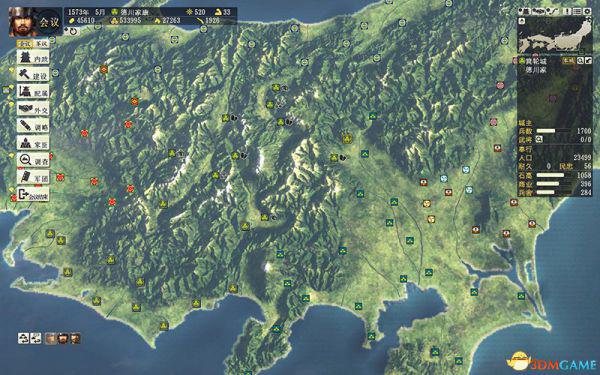The image size is (600, 375).
Task: Toggle the first clan-return icon at bottom left
Action: 23,338
